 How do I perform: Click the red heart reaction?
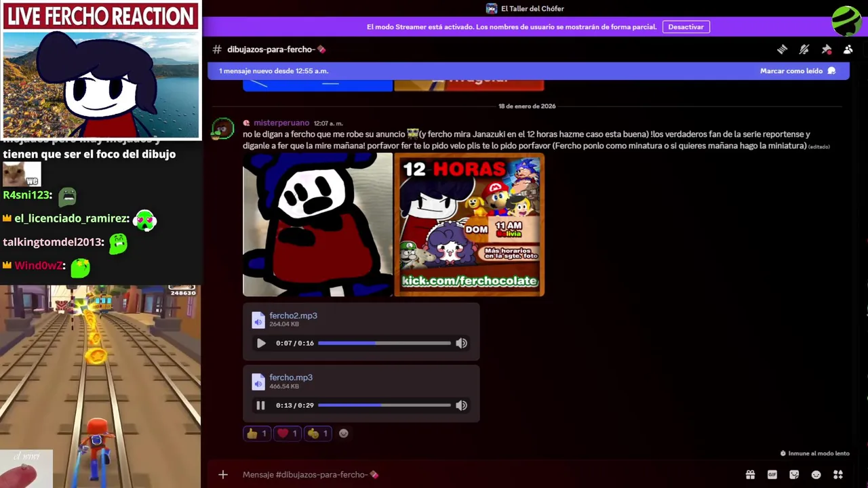pyautogui.click(x=288, y=433)
